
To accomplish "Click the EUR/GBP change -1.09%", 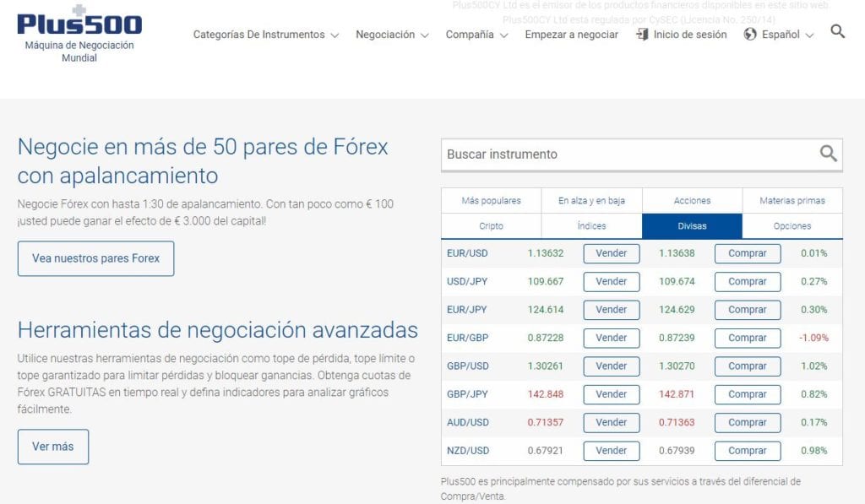I will tap(813, 338).
